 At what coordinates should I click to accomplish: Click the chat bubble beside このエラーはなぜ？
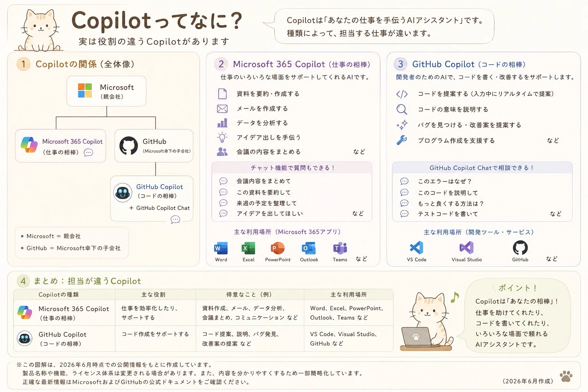[404, 181]
